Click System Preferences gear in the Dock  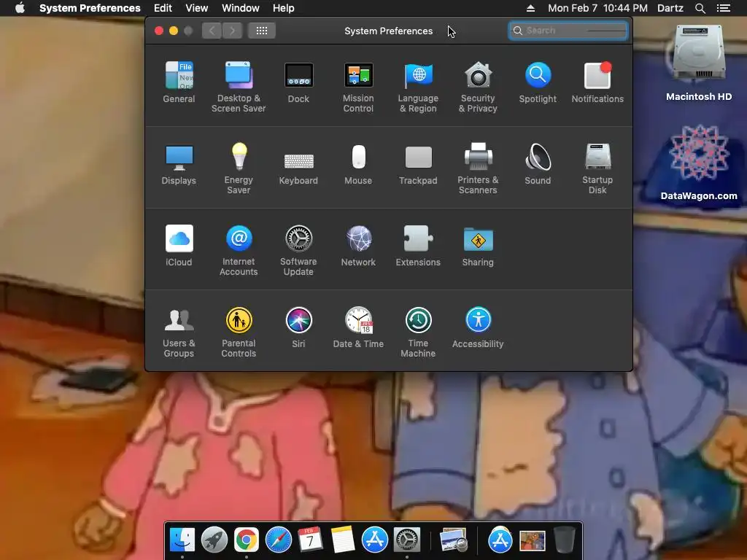click(407, 540)
